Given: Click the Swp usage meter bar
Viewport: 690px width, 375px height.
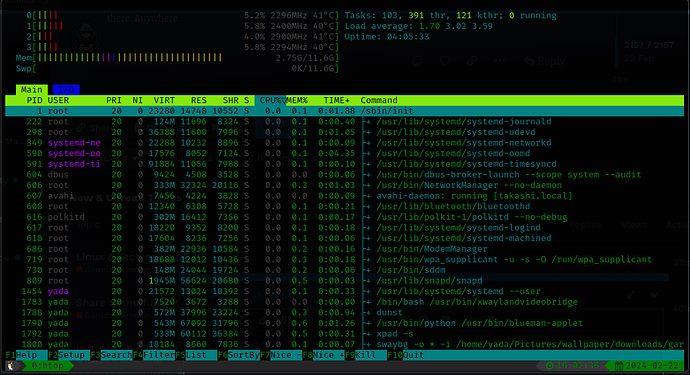Looking at the screenshot, I should (x=177, y=69).
